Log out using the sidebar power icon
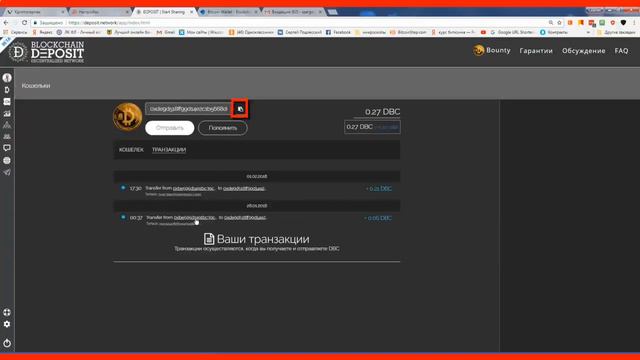Image resolution: width=640 pixels, height=360 pixels. (x=7, y=343)
